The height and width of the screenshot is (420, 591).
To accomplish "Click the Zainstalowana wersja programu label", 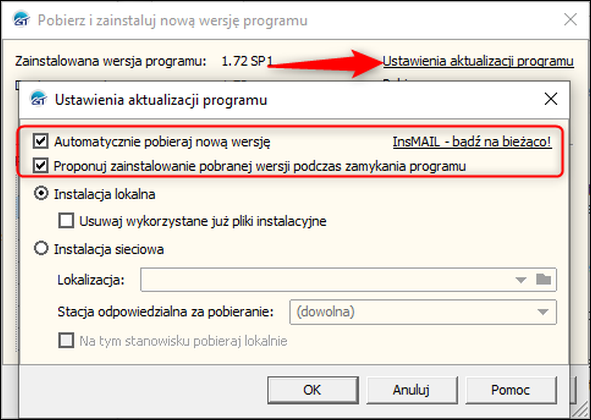I will click(111, 61).
